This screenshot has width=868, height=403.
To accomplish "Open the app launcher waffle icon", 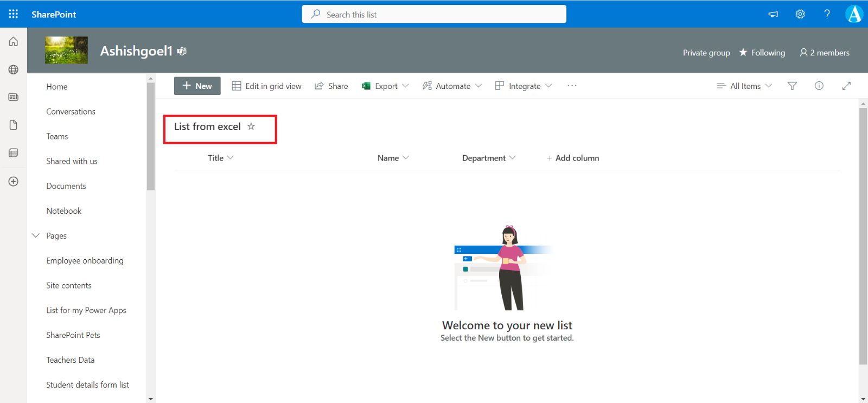I will pos(14,14).
